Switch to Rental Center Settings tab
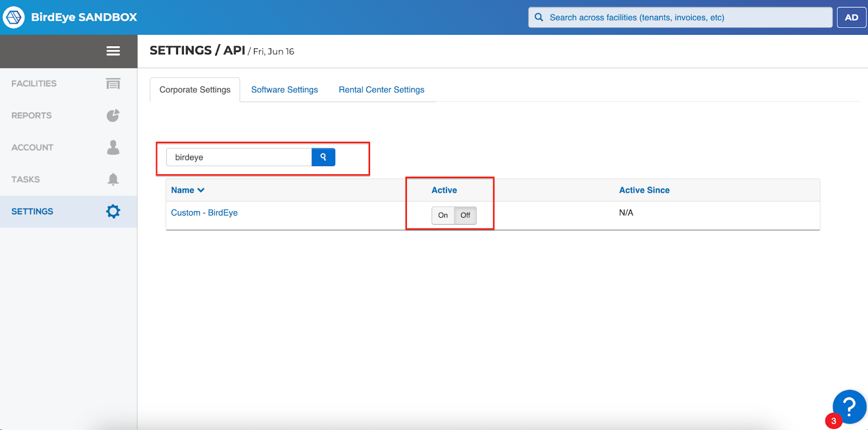The image size is (868, 430). click(x=381, y=90)
